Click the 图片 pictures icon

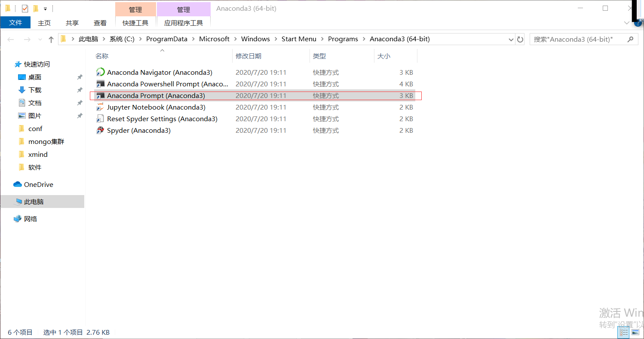coord(22,116)
